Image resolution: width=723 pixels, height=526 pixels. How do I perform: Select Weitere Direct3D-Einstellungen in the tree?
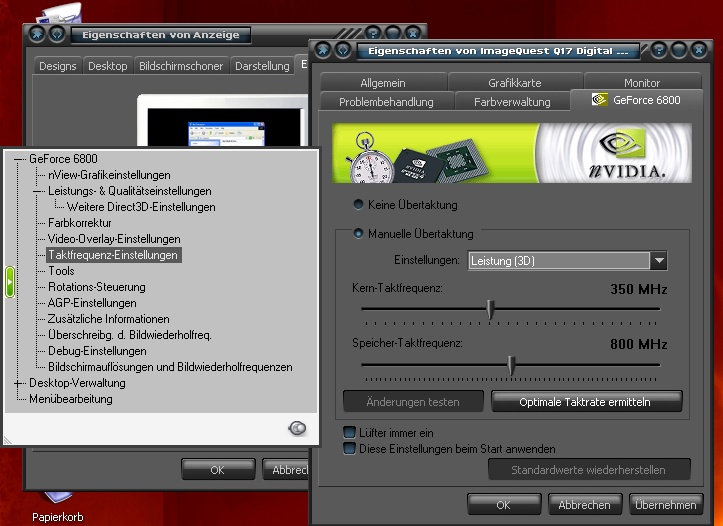141,207
